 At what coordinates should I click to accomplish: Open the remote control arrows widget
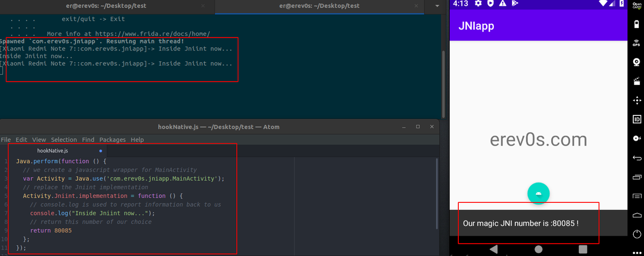(637, 100)
